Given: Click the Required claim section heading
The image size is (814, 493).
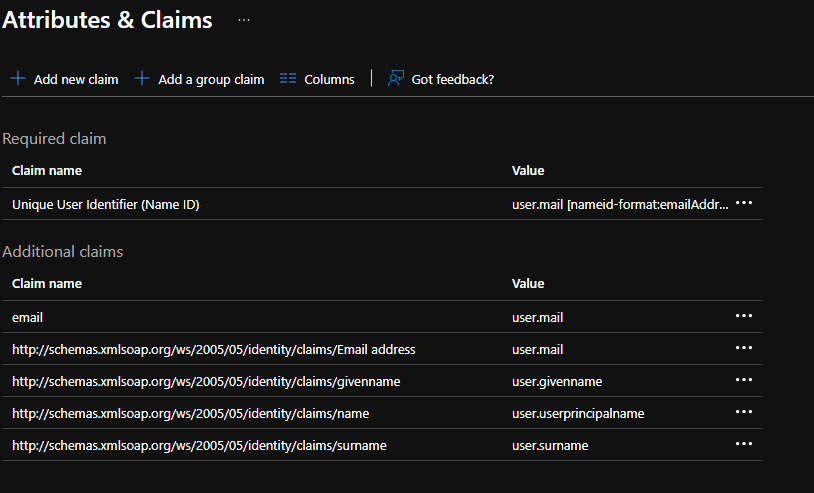Looking at the screenshot, I should coord(54,139).
